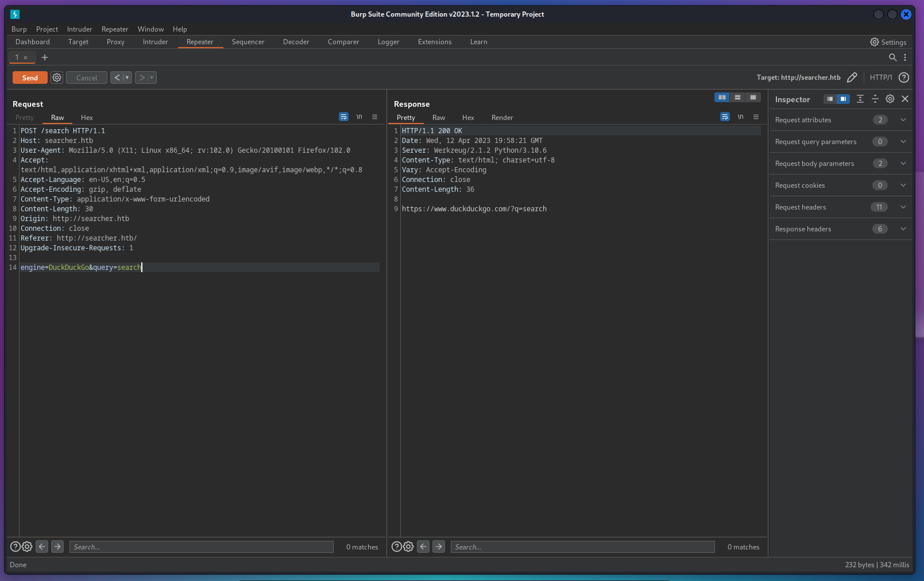Dock Inspector on the right side

coord(843,99)
